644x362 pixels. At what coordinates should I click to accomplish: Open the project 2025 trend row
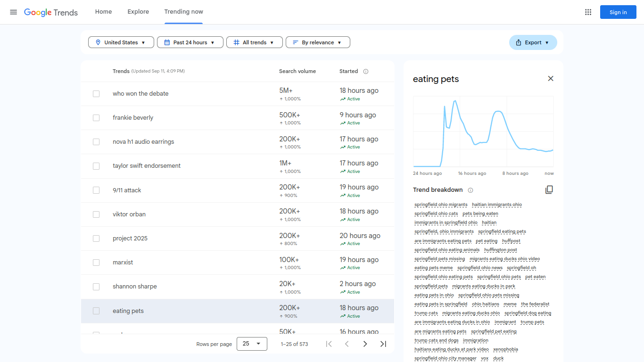238,239
